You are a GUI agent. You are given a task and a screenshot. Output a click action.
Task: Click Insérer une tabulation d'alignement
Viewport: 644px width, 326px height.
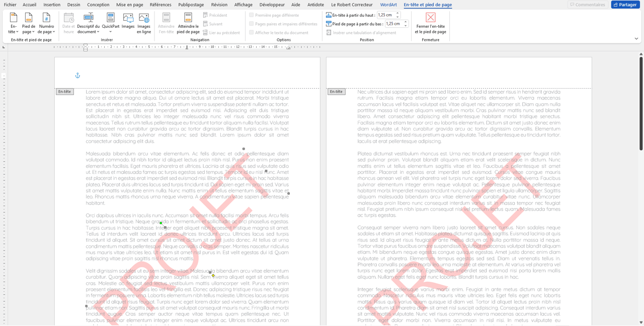tap(361, 33)
